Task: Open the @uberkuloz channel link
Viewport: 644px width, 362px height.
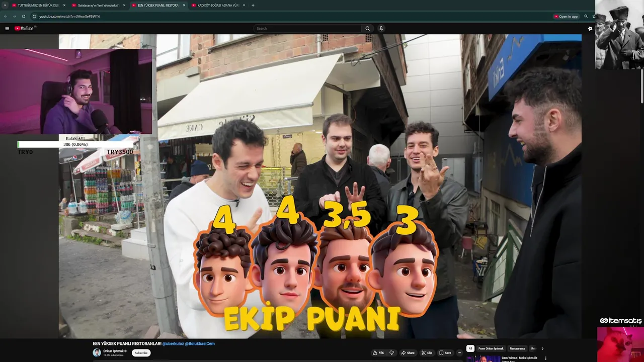Action: (x=173, y=343)
